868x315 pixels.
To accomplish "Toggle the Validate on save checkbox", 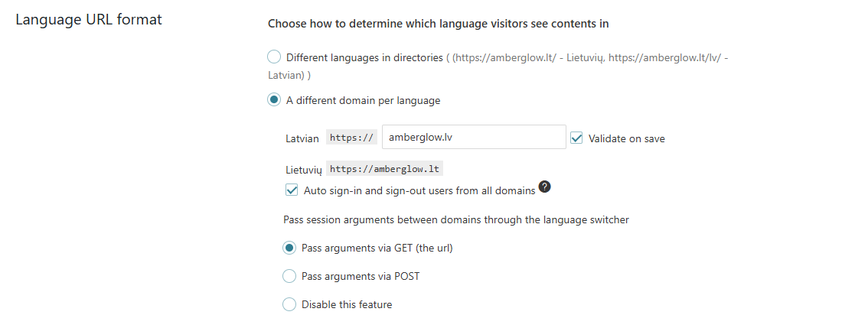I will click(577, 138).
